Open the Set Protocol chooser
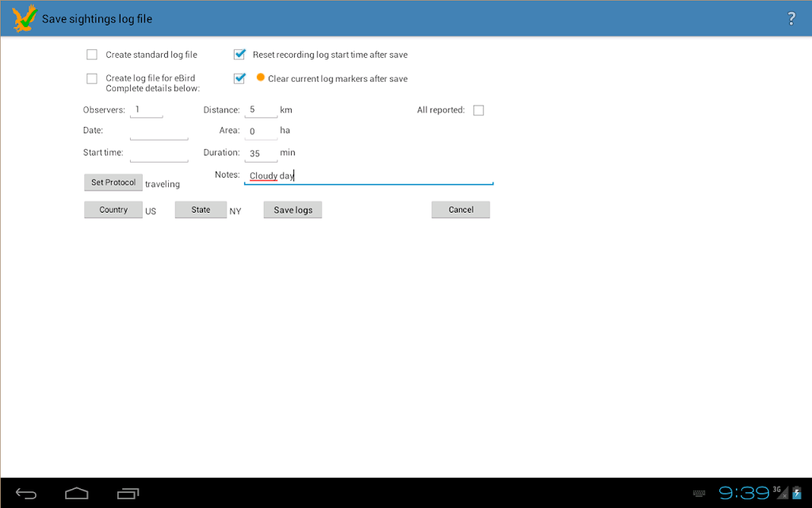 coord(113,183)
